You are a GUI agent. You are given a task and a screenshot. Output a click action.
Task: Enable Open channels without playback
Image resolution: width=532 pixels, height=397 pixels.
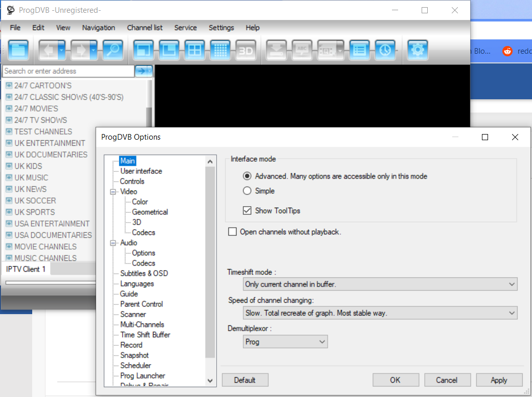[x=233, y=232]
